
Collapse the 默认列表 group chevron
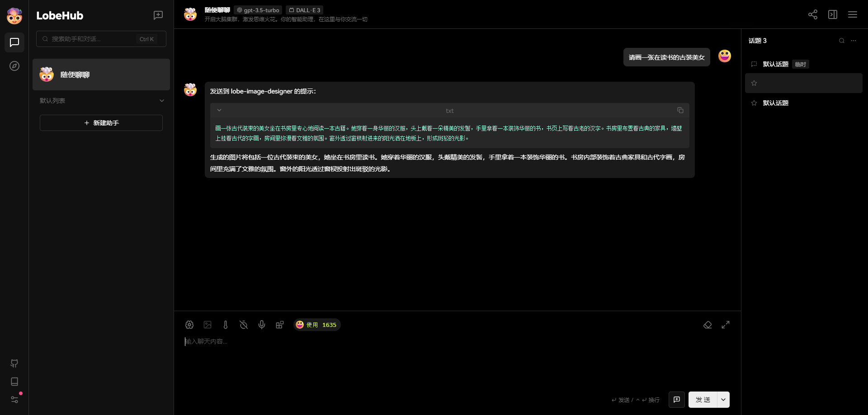coord(162,101)
